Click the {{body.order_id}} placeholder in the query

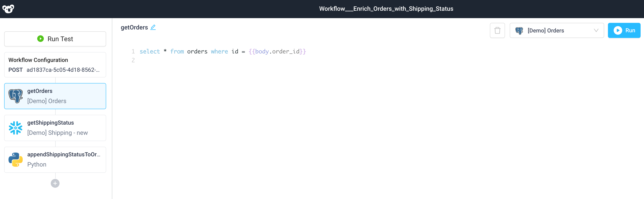pyautogui.click(x=277, y=52)
